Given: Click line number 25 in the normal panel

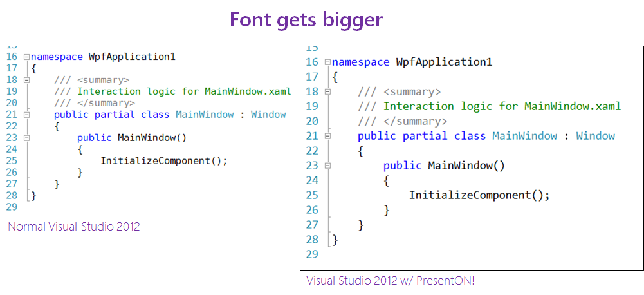Looking at the screenshot, I should click(x=12, y=160).
